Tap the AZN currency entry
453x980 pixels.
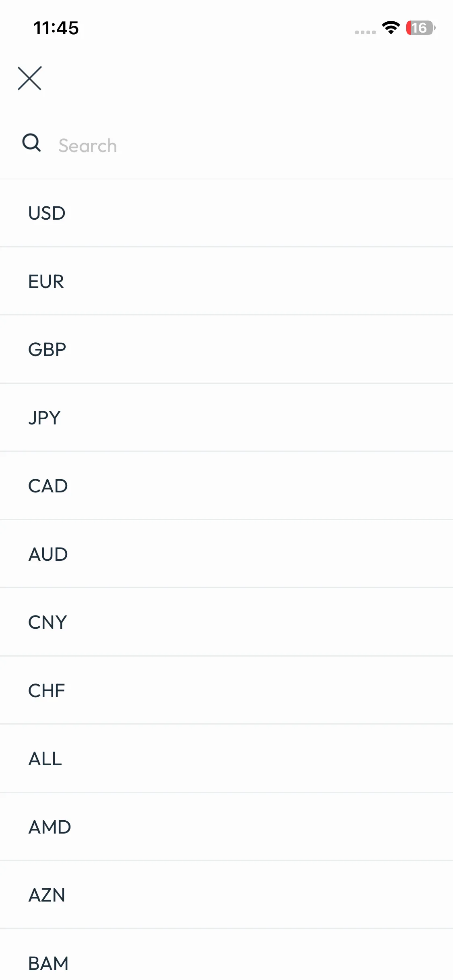click(x=47, y=895)
